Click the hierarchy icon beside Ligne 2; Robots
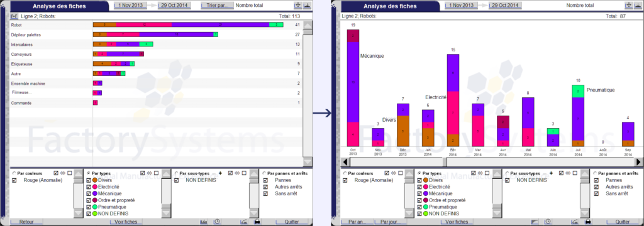644x226 pixels. [14, 16]
